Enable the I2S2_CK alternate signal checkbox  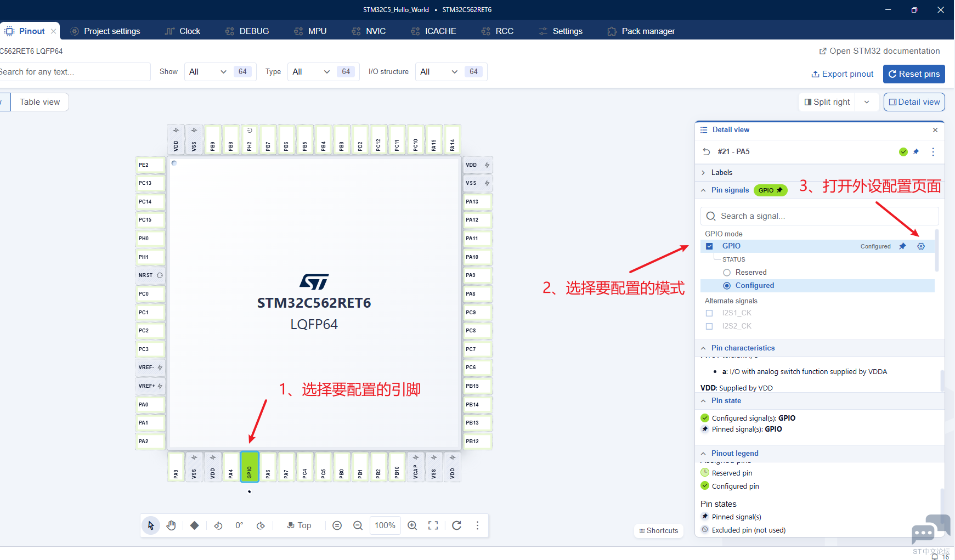point(709,326)
